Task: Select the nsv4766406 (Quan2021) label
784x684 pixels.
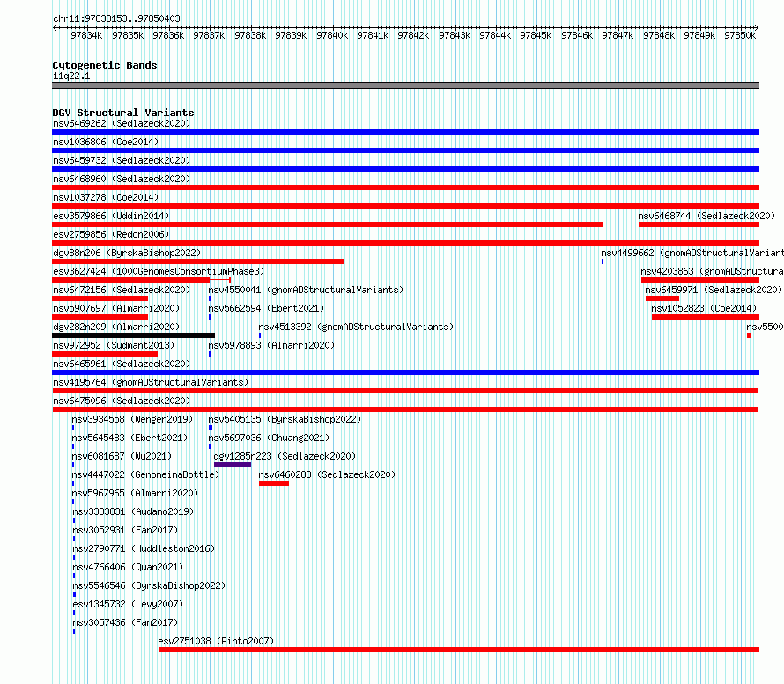Action: tap(128, 567)
